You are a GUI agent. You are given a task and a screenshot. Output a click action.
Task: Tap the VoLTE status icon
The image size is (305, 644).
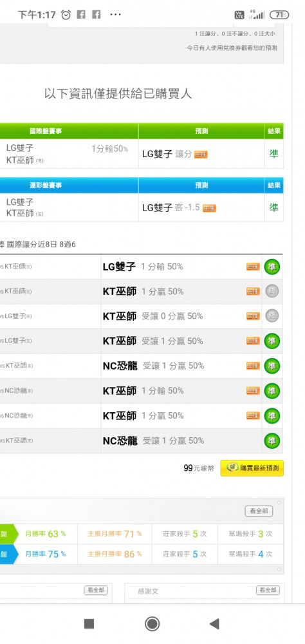click(x=239, y=15)
